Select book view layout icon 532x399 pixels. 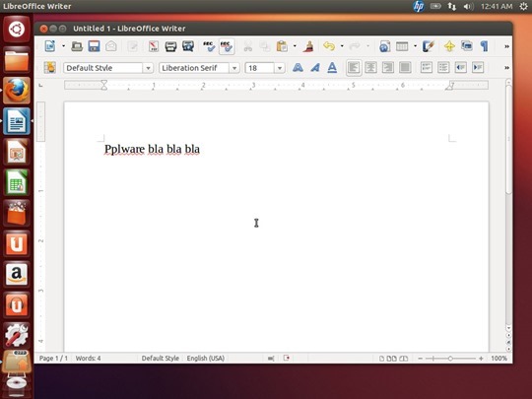[403, 359]
